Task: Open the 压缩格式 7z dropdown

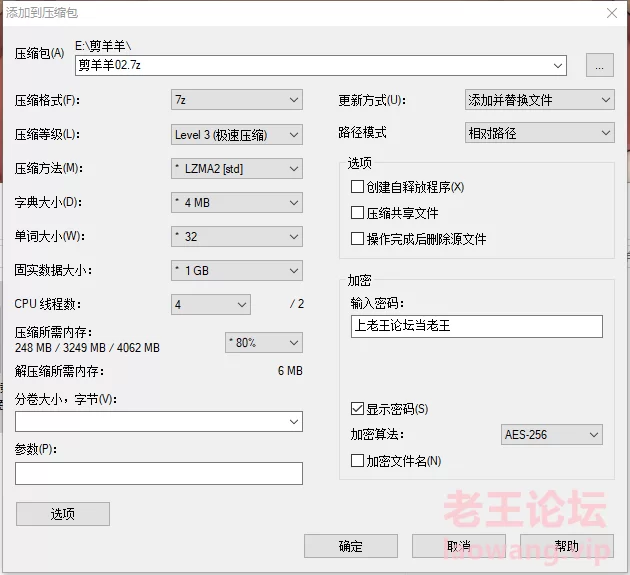Action: click(x=237, y=100)
